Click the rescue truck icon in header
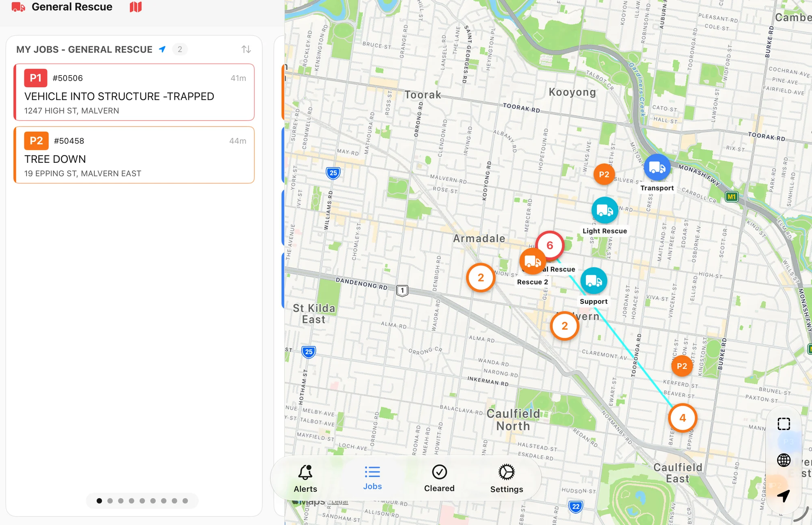The image size is (812, 525). 18,7
